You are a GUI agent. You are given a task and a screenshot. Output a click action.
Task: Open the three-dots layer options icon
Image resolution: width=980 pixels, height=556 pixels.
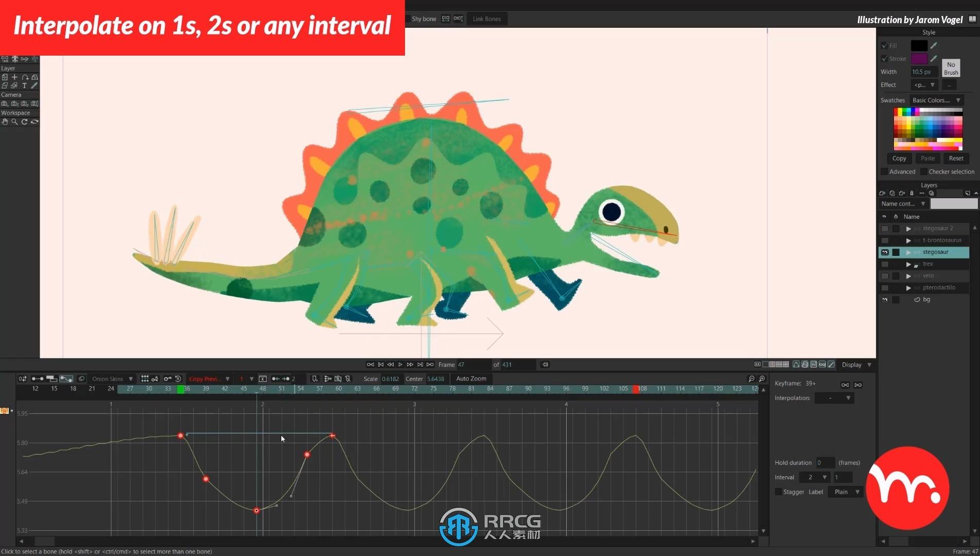[x=922, y=193]
